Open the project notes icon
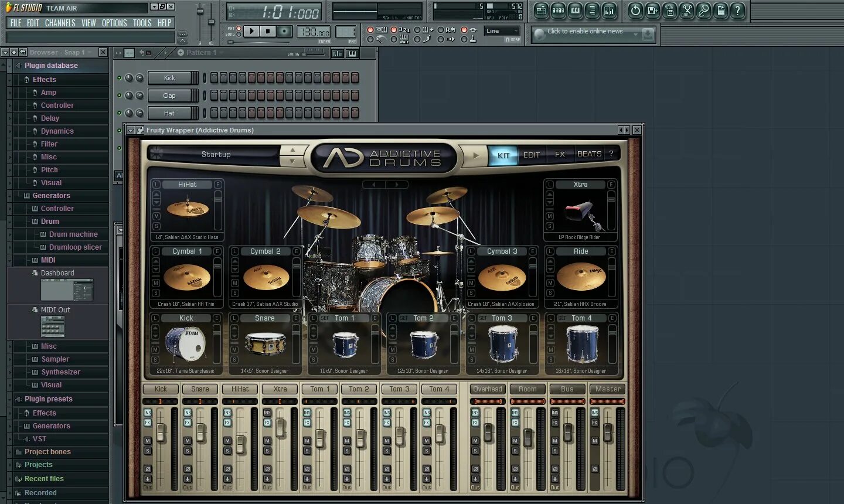844x504 pixels. [x=721, y=11]
